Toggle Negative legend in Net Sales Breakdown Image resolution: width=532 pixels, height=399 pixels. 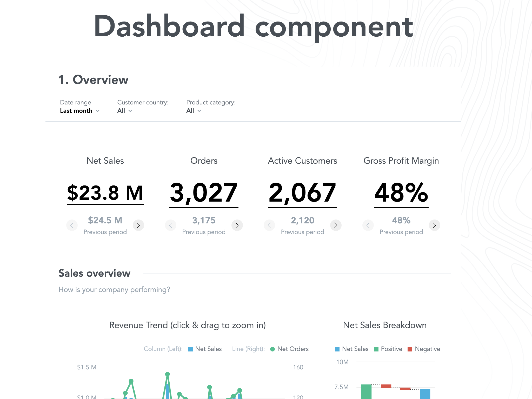click(x=424, y=349)
